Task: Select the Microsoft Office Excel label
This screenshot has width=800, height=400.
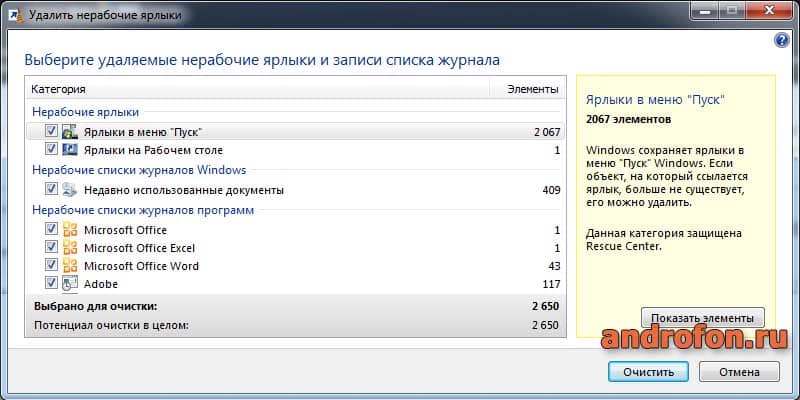Action: [139, 248]
